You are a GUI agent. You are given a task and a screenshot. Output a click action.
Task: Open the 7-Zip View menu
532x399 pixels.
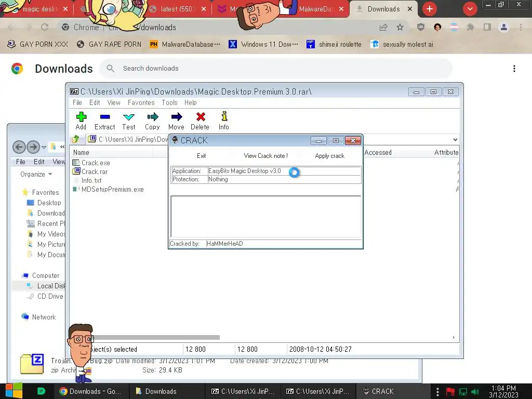114,102
